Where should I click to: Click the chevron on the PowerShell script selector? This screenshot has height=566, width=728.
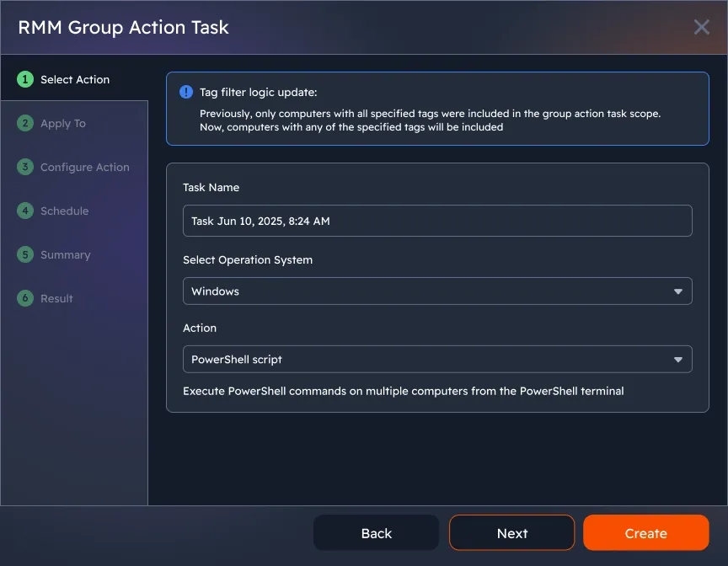tap(678, 359)
